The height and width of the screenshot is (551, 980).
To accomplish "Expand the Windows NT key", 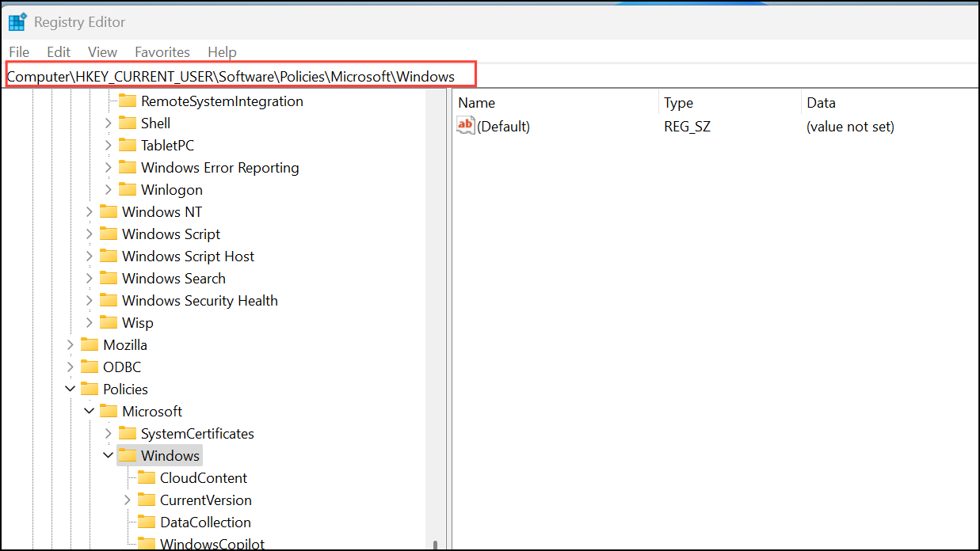I will pos(90,212).
